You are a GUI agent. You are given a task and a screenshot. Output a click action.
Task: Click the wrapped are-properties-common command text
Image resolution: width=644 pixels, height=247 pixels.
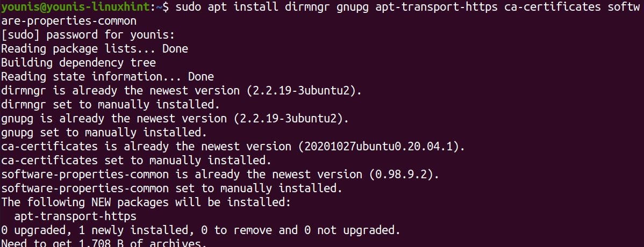coord(68,21)
